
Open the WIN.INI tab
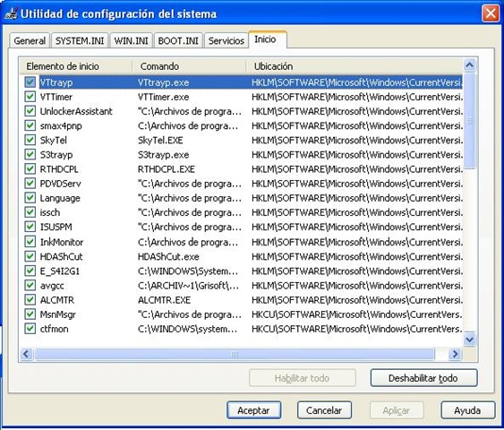click(131, 41)
